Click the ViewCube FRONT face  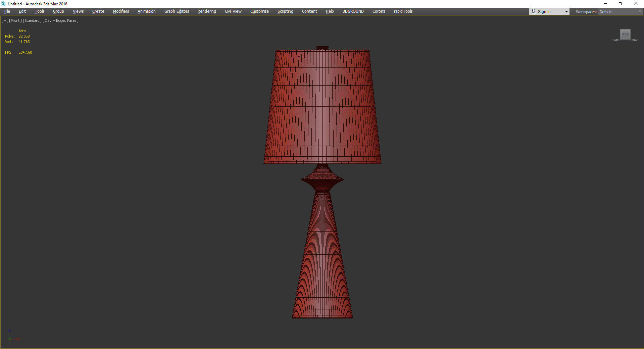[x=625, y=34]
